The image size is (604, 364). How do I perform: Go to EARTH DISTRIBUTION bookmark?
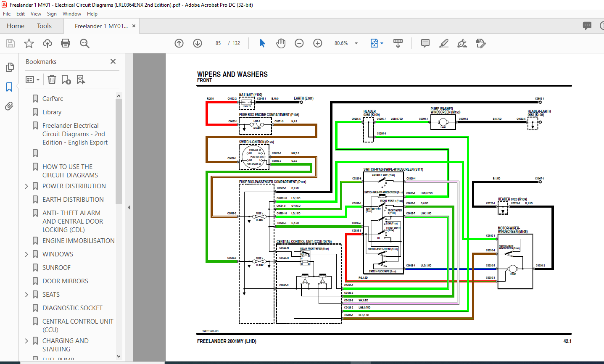coord(73,200)
